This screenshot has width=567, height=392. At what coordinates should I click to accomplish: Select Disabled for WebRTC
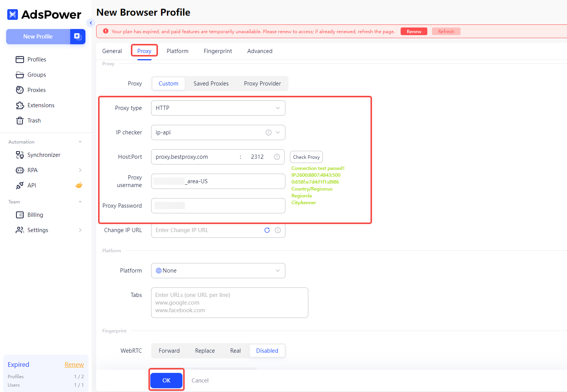(x=267, y=351)
